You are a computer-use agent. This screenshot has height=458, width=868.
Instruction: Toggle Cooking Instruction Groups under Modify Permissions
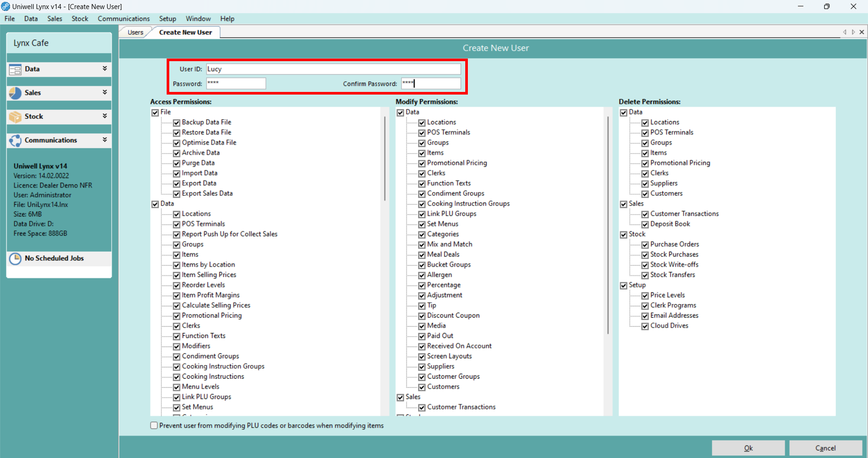click(x=422, y=204)
